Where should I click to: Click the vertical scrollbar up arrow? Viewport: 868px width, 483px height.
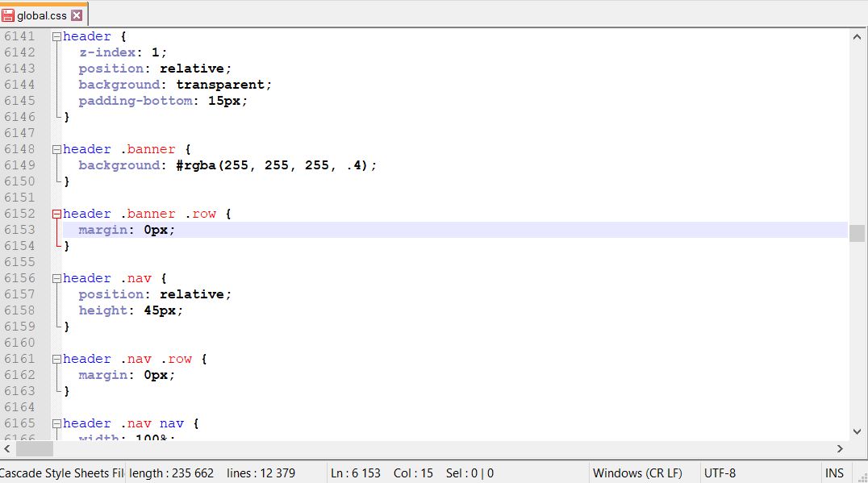coord(857,37)
